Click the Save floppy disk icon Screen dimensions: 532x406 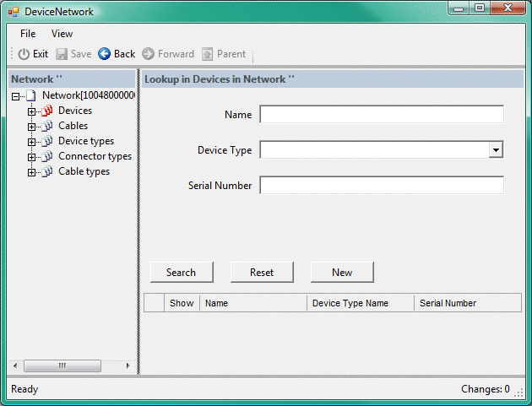tap(62, 54)
